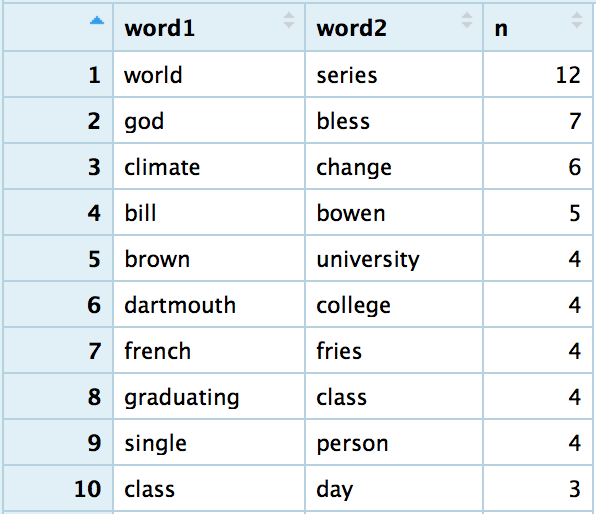Select the 'fries' cell
The width and height of the screenshot is (596, 514).
coord(394,351)
